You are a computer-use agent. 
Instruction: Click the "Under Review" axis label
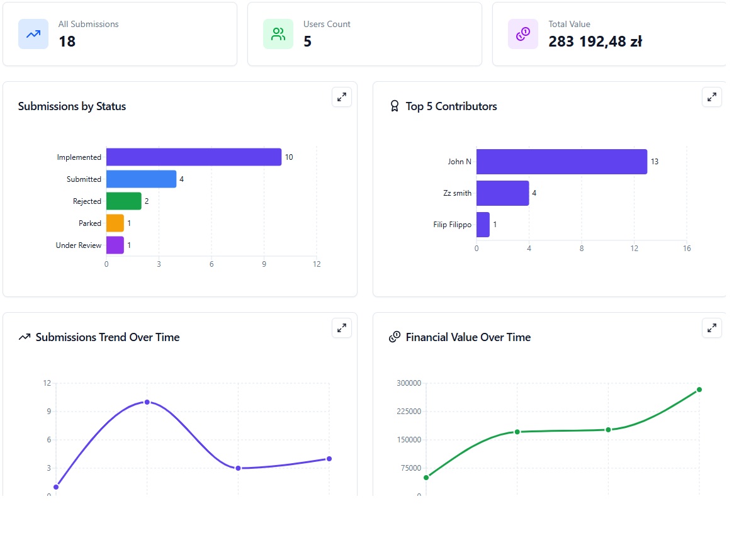[x=79, y=245]
